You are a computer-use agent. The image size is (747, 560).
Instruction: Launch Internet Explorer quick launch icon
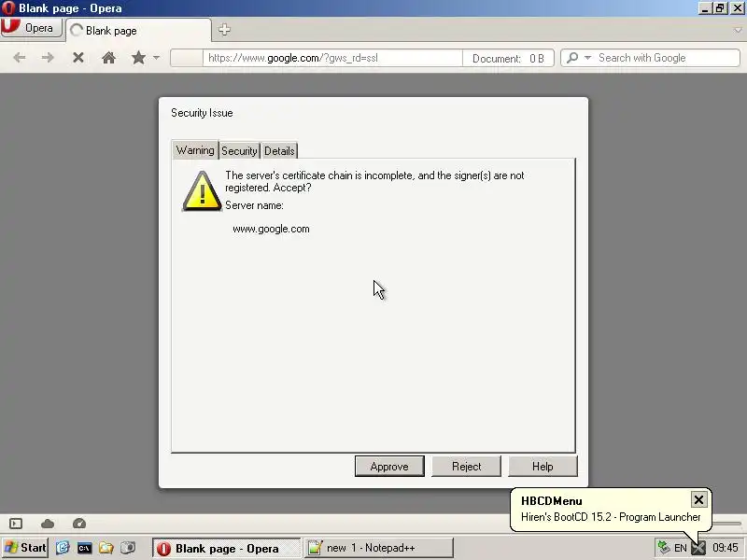point(63,548)
